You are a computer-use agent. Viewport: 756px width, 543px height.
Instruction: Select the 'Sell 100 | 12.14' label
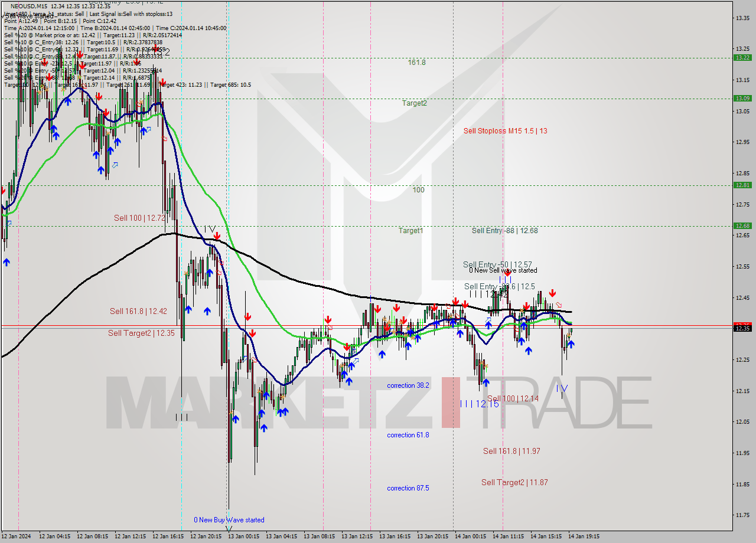[x=513, y=398]
